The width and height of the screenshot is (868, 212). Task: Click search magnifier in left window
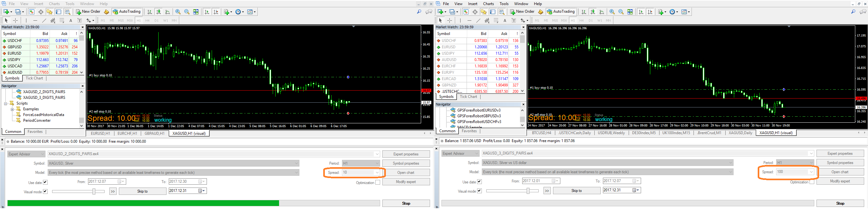(x=419, y=12)
